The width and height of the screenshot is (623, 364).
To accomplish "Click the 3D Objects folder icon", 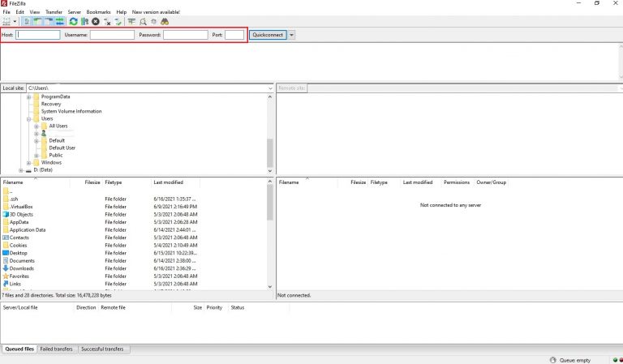I will point(6,214).
